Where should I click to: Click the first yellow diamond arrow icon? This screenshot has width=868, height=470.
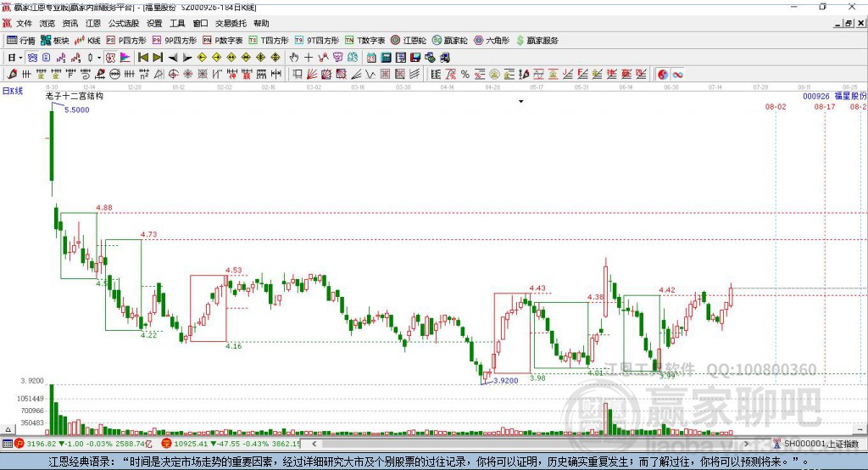tap(202, 58)
